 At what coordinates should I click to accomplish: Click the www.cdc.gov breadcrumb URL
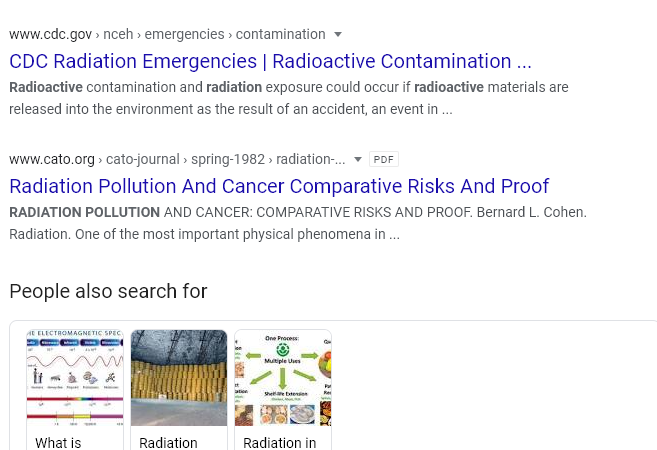[50, 34]
